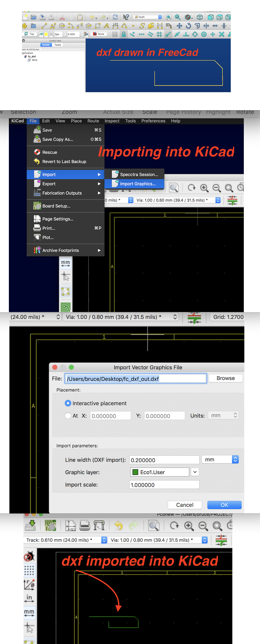Viewport: 260px width, 644px height.
Task: Open the Edit menu in KiCad
Action: (46, 121)
